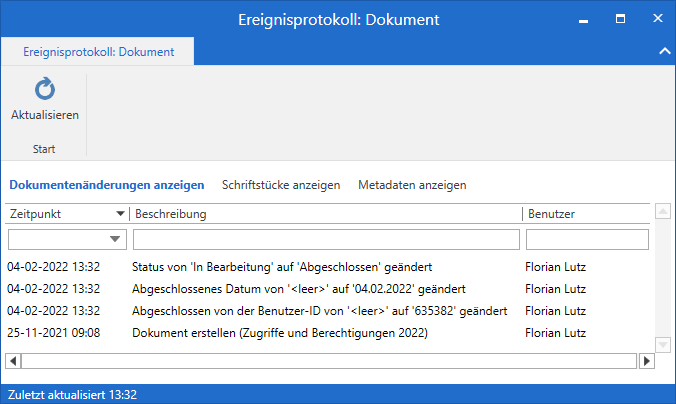Viewport: 676px width, 404px height.
Task: Expand the Zeitpunkt filter combo box
Action: [116, 239]
